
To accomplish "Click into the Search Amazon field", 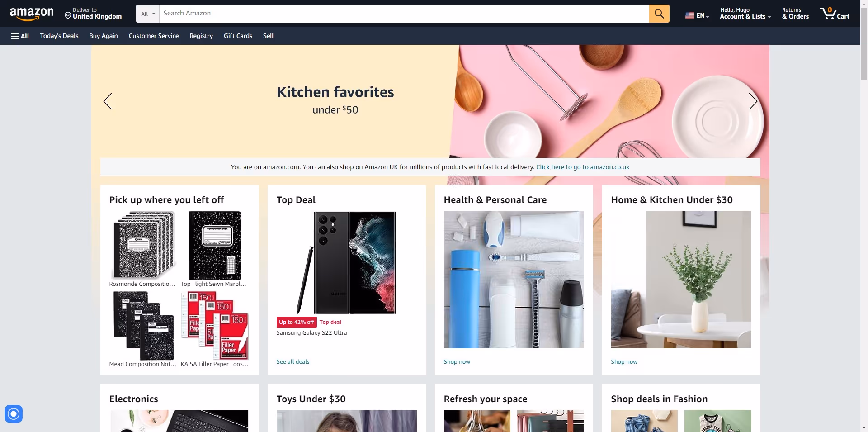I will click(x=404, y=14).
